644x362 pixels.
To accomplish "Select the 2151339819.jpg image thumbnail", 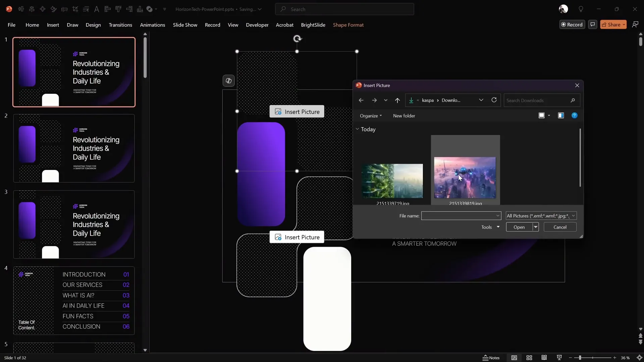I will [x=465, y=178].
